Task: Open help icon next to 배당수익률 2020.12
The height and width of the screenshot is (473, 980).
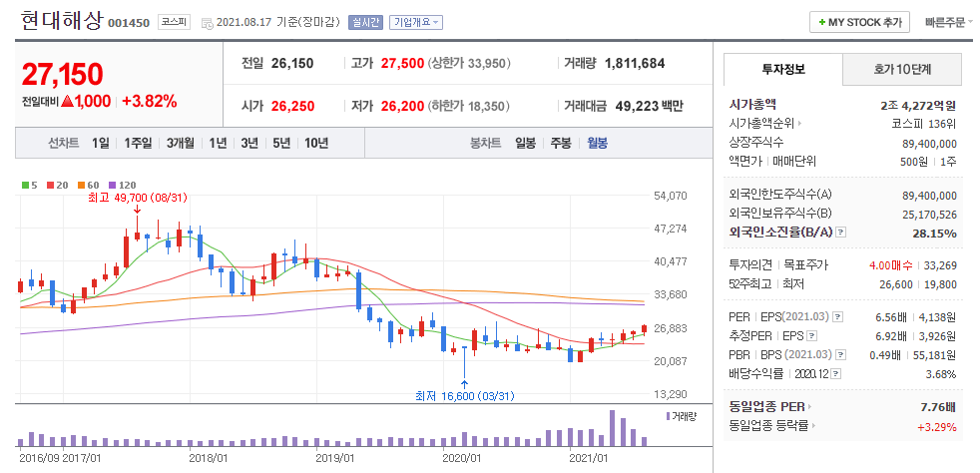Action: (x=836, y=374)
